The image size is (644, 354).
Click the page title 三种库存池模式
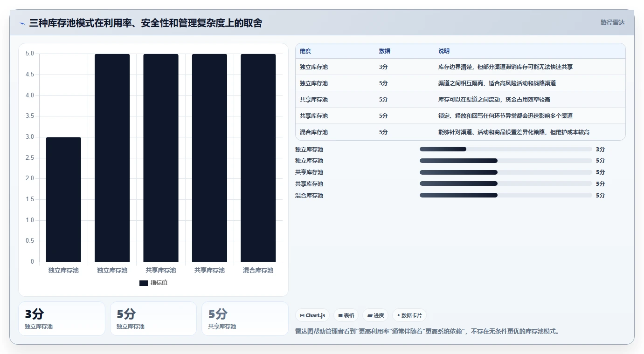pyautogui.click(x=145, y=23)
